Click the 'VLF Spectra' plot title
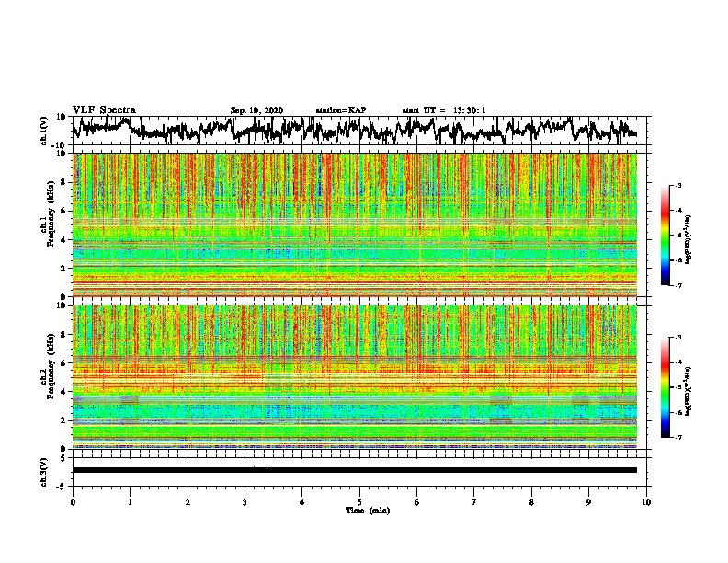728x563 pixels. (104, 109)
